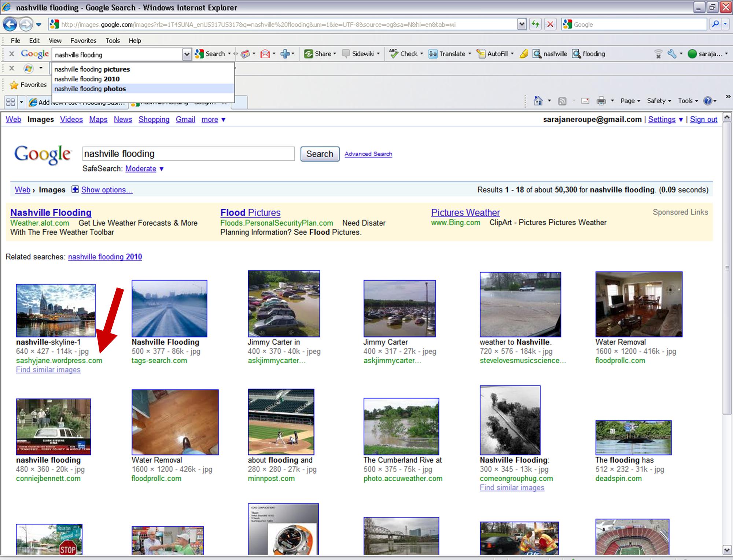733x560 pixels.
Task: Change SafeSearch from Moderate setting
Action: coord(140,169)
